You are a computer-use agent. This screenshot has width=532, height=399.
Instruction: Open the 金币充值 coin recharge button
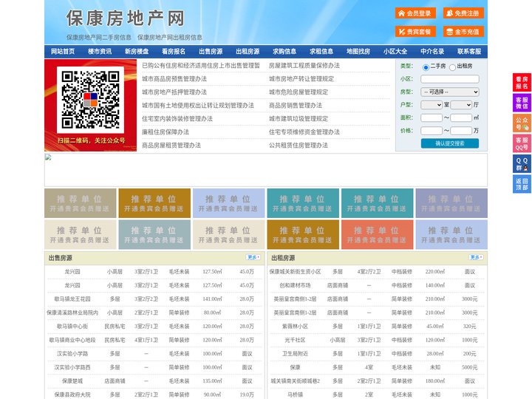[x=463, y=32]
